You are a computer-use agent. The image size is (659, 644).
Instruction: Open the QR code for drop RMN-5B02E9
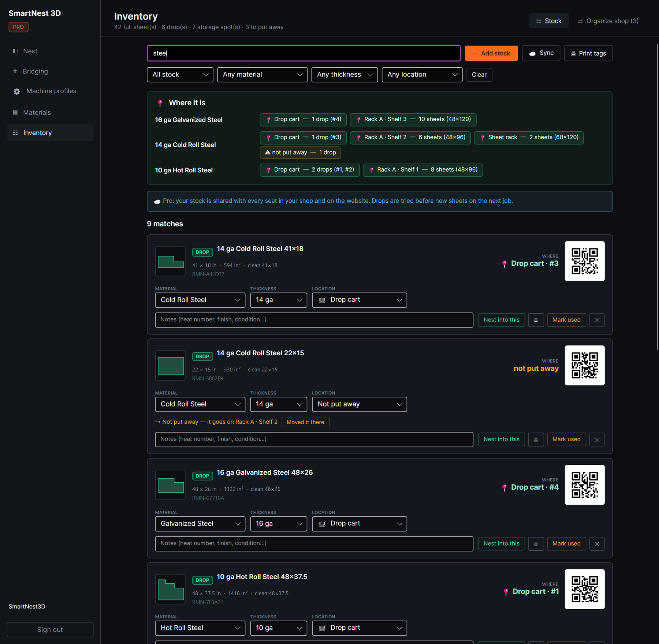click(585, 365)
